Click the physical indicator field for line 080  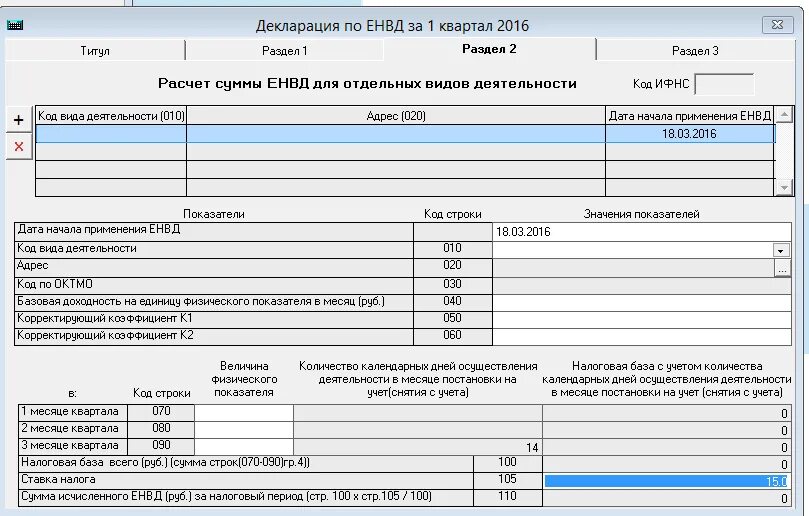(244, 430)
